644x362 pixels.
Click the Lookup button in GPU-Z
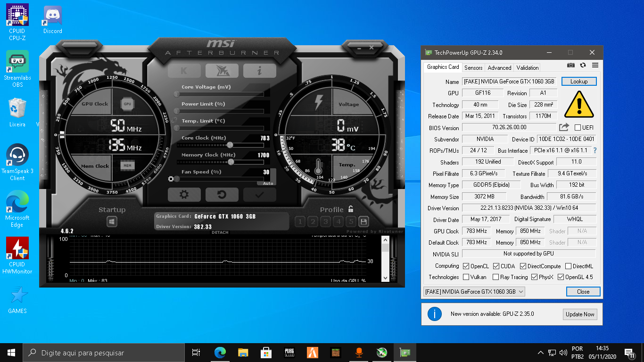pyautogui.click(x=579, y=82)
